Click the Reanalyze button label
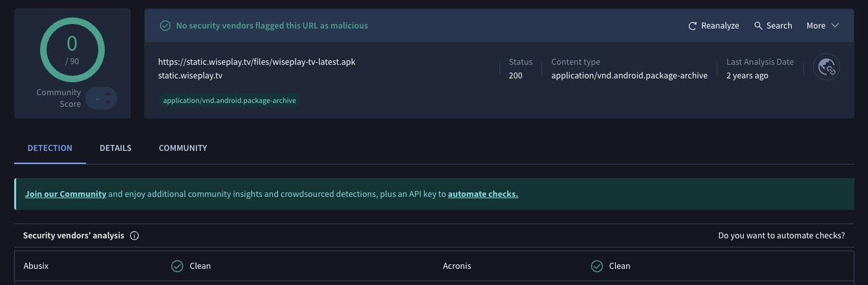This screenshot has width=868, height=285. coord(720,26)
